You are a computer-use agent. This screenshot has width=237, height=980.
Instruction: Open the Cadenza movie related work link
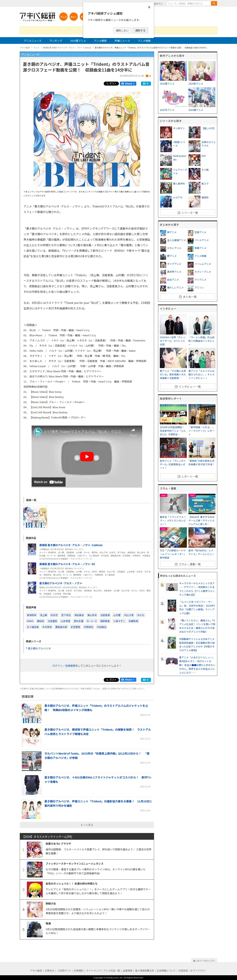71,545
